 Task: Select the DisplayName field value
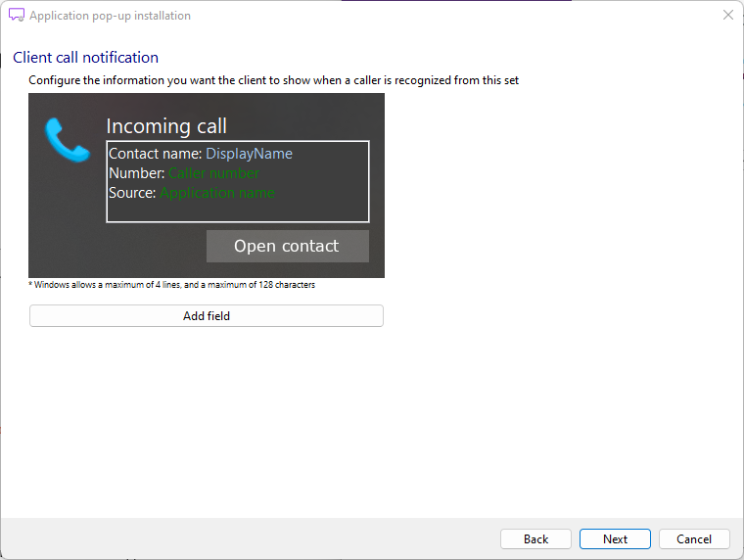tap(249, 154)
